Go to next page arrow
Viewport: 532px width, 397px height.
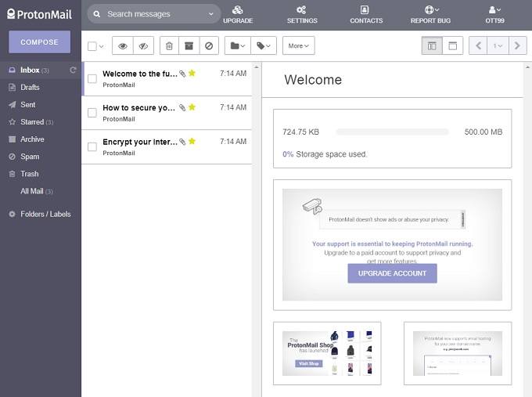517,45
